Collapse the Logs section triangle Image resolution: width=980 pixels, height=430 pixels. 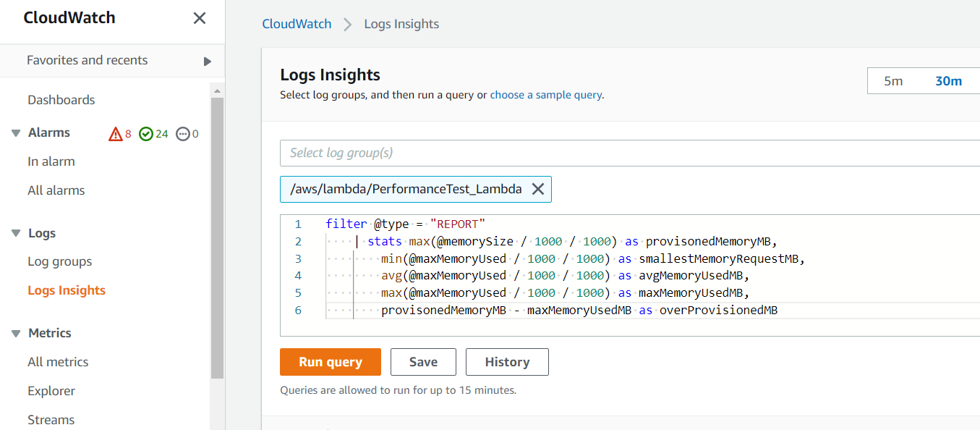pyautogui.click(x=16, y=233)
